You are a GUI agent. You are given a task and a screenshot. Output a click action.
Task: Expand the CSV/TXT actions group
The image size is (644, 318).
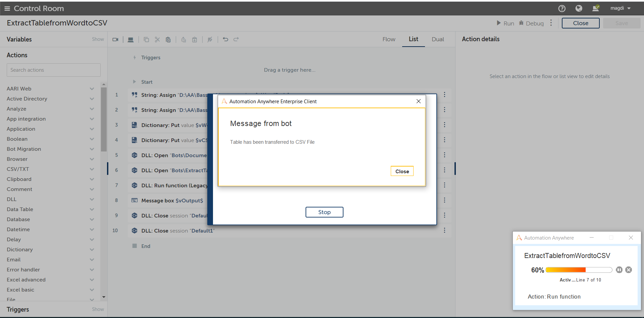point(92,169)
